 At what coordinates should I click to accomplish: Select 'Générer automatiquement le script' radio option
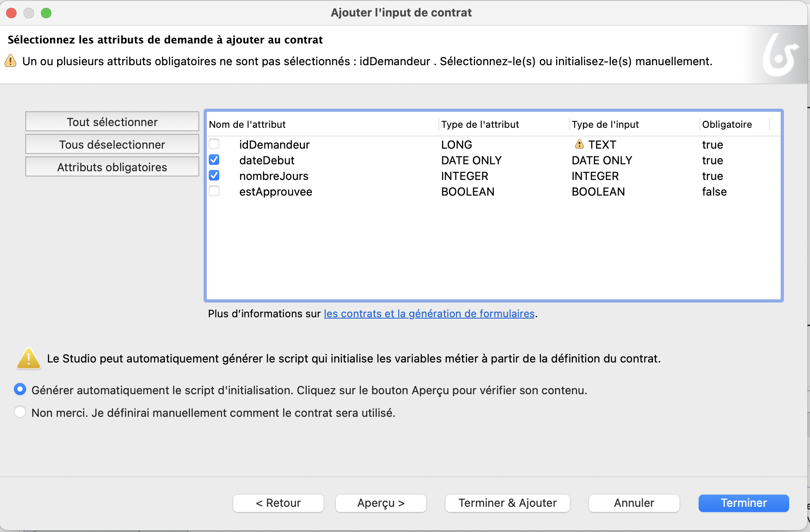(20, 389)
